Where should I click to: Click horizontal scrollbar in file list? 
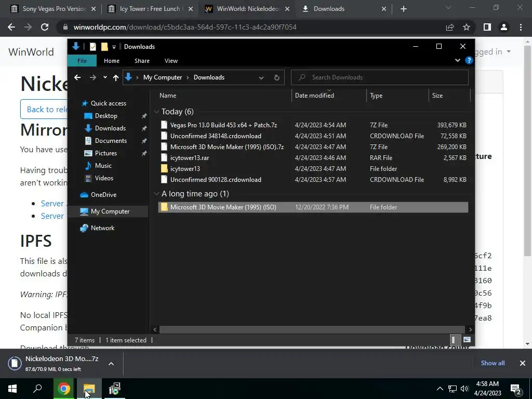click(312, 329)
